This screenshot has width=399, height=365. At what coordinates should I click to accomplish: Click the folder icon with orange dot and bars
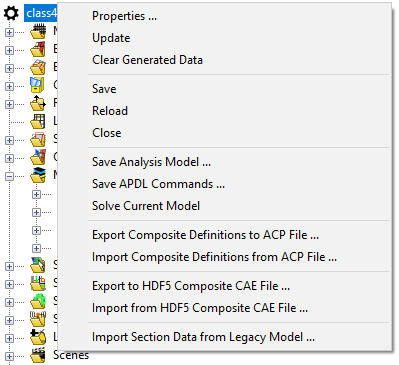38,320
